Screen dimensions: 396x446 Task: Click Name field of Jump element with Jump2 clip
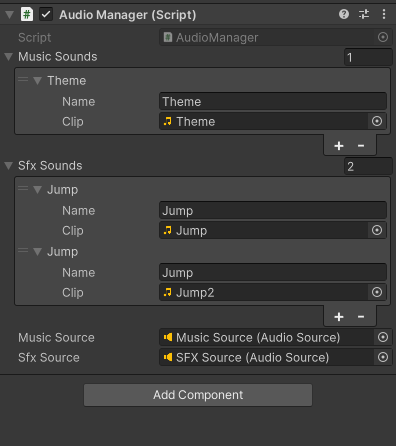click(x=273, y=272)
